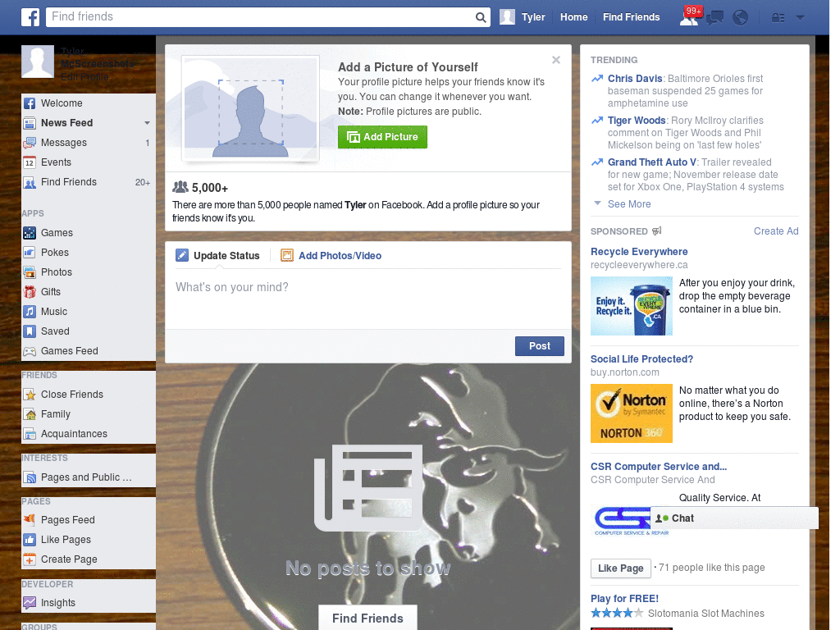Screen dimensions: 840x630
Task: Switch to the Update Status tab
Action: [x=218, y=256]
